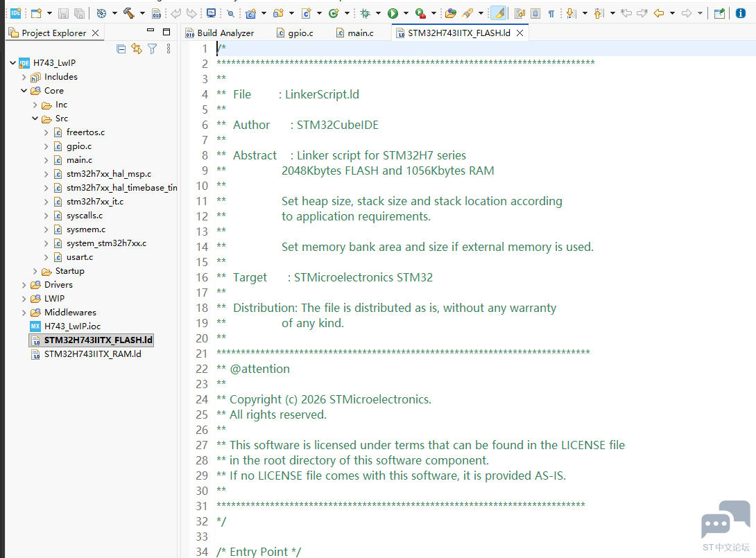Expand the Middlewares folder

point(24,313)
